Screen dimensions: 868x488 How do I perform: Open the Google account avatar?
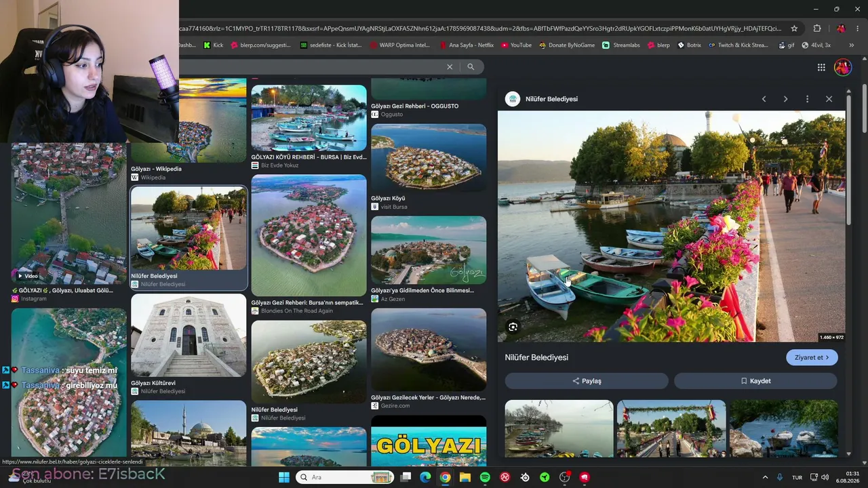843,67
